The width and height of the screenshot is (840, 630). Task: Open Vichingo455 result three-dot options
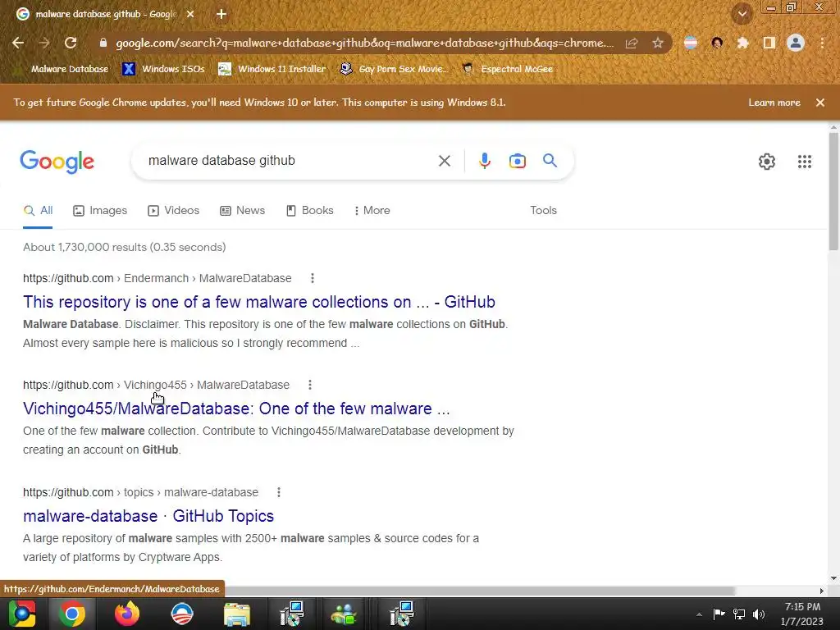click(x=309, y=385)
